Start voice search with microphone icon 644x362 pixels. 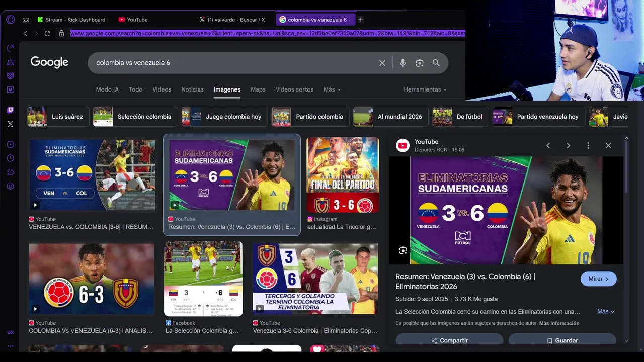pos(403,63)
